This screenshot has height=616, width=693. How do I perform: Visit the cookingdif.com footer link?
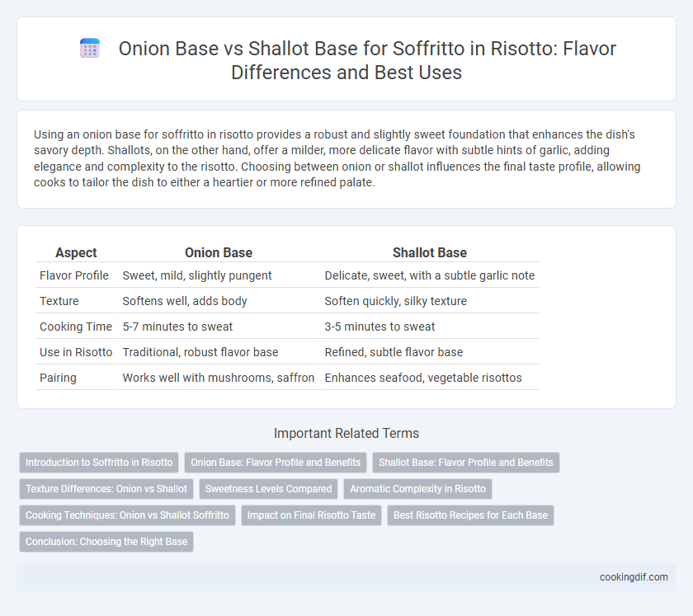coord(634,577)
